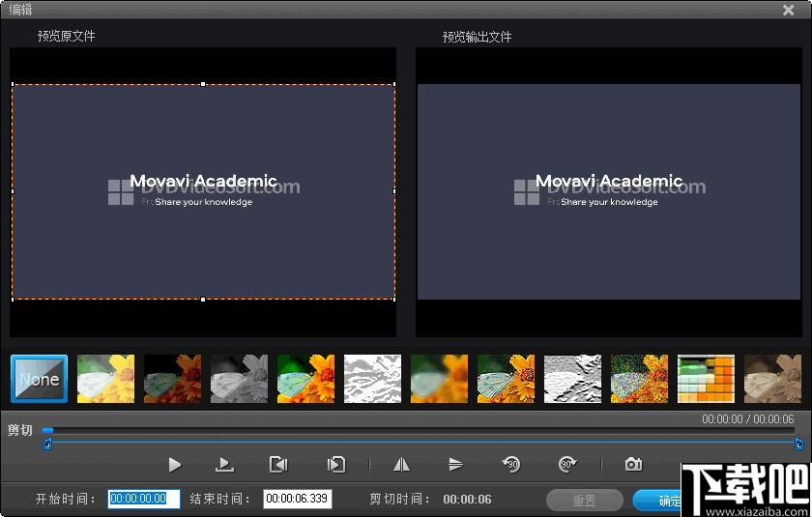Play the video preview
The height and width of the screenshot is (517, 812).
tap(175, 465)
